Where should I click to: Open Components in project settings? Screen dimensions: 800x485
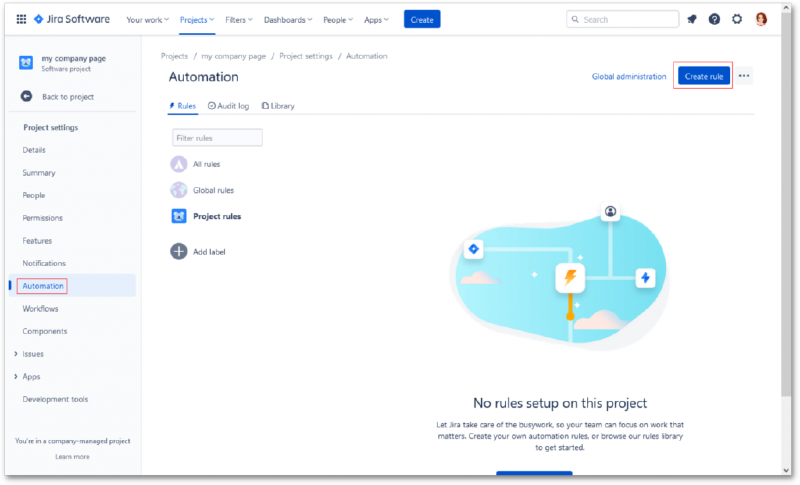[x=44, y=331]
